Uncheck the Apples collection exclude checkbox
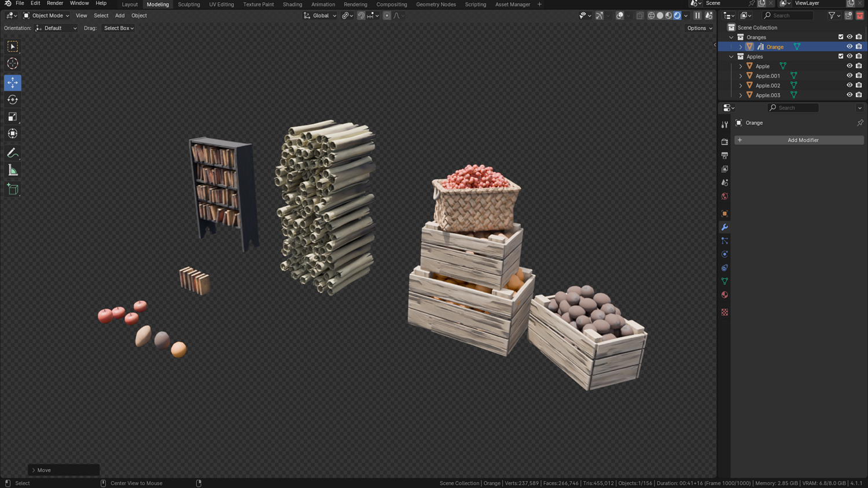 pos(841,56)
